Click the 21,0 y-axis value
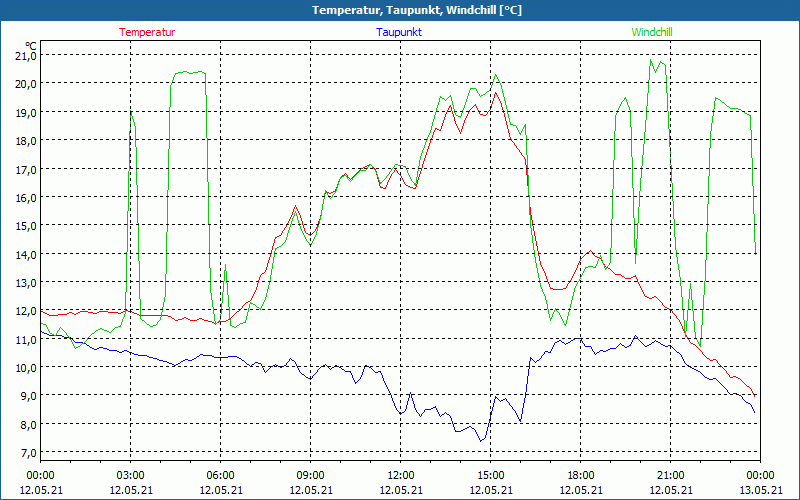Viewport: 800px width, 500px height. point(26,55)
